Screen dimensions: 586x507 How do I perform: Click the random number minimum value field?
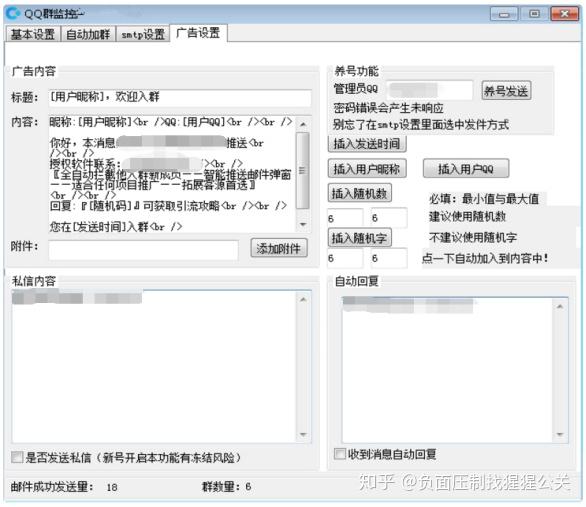(x=345, y=218)
